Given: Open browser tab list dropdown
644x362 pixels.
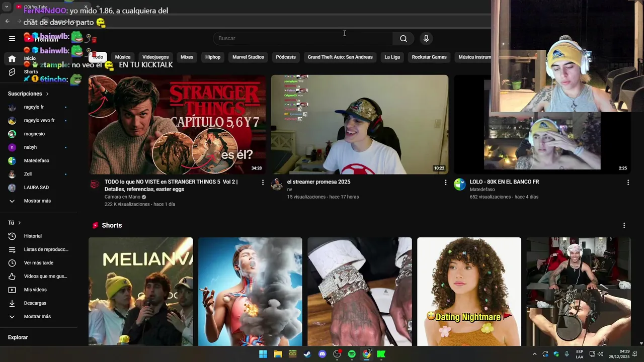Looking at the screenshot, I should 7,7.
